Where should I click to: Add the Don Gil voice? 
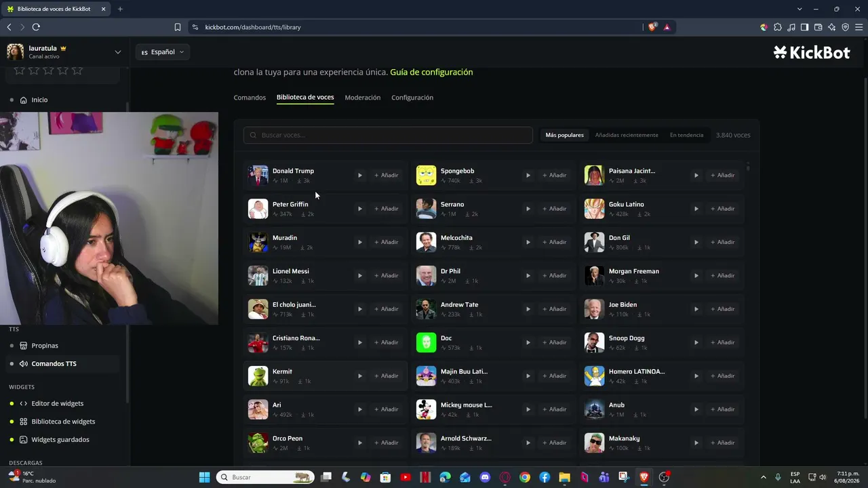(723, 242)
